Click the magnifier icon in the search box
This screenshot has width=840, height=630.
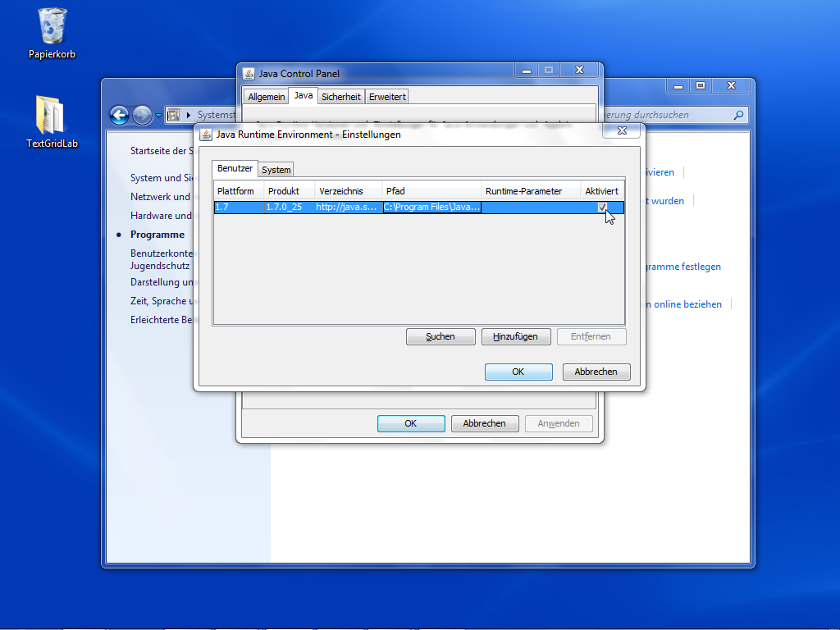[738, 115]
